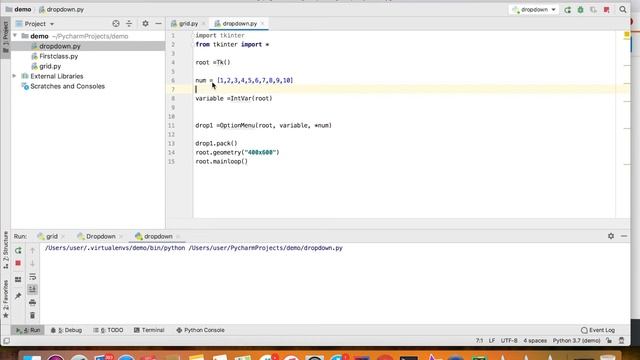The width and height of the screenshot is (640, 360).
Task: Click the down-the-stack-trace arrow in Run panel
Action: click(33, 264)
